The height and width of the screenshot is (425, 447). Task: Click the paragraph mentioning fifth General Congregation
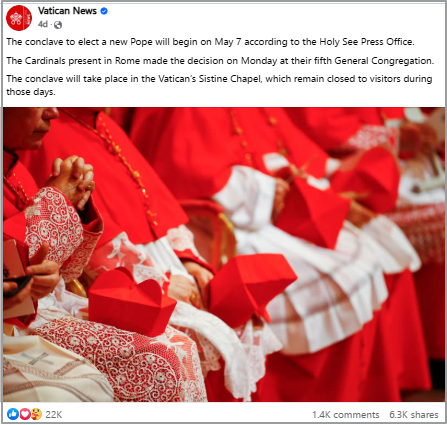(x=220, y=61)
